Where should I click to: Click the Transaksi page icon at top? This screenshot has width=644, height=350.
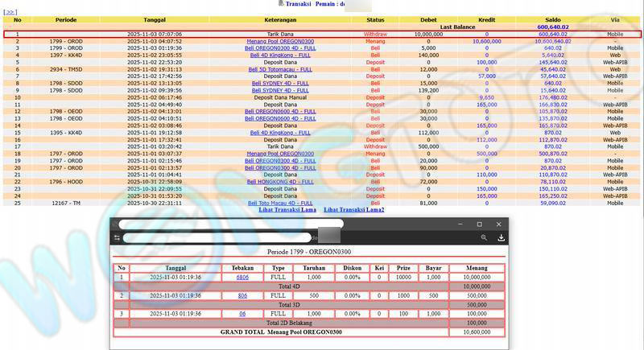[x=280, y=4]
